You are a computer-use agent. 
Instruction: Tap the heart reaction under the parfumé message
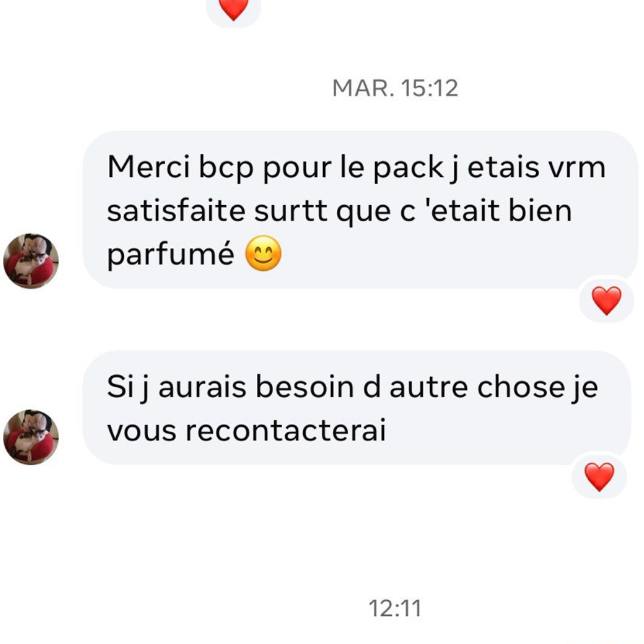[x=606, y=301]
